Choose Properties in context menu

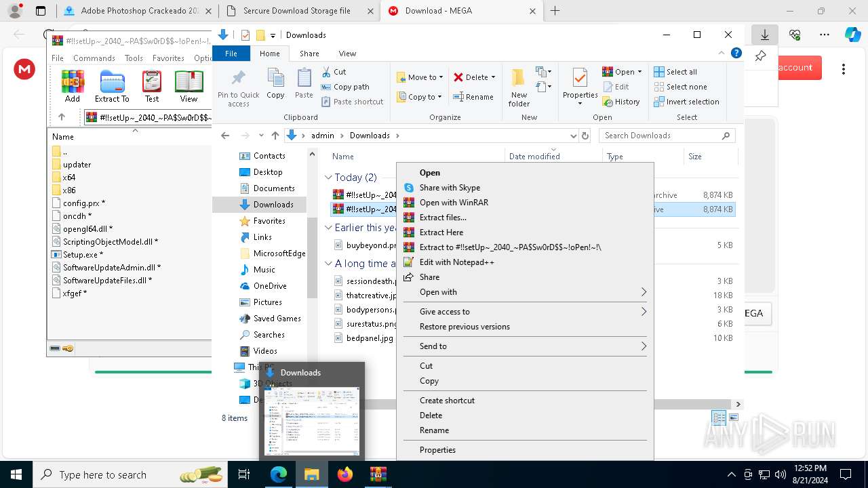click(524, 450)
